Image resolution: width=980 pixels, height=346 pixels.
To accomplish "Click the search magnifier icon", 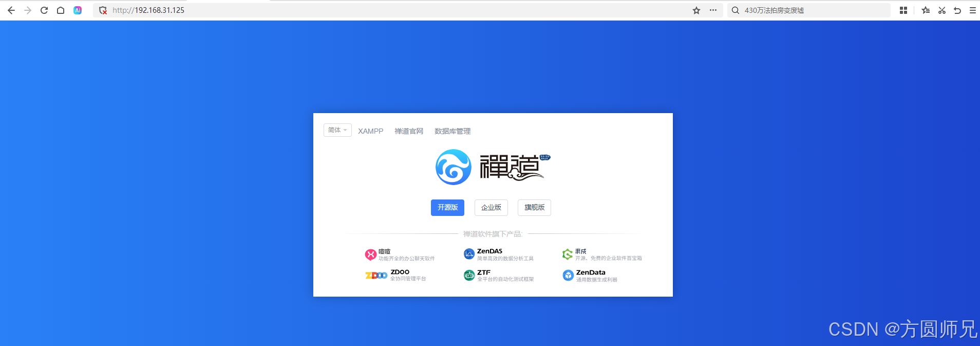I will [736, 10].
